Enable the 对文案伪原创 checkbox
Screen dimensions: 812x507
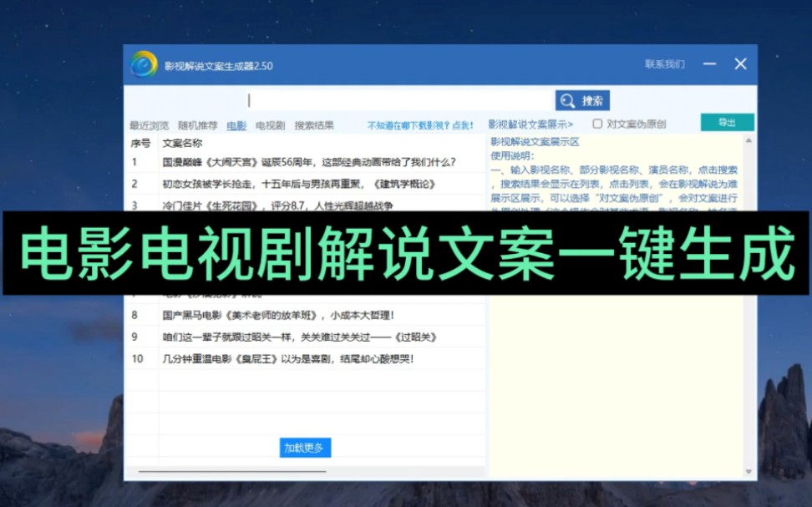596,123
